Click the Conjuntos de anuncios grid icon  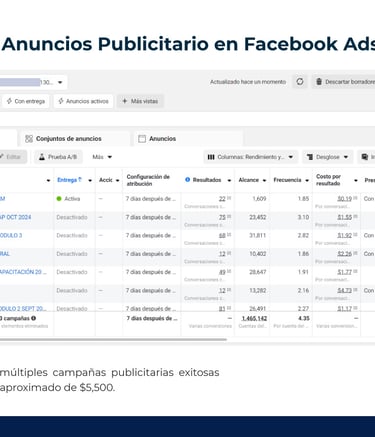[x=29, y=139]
